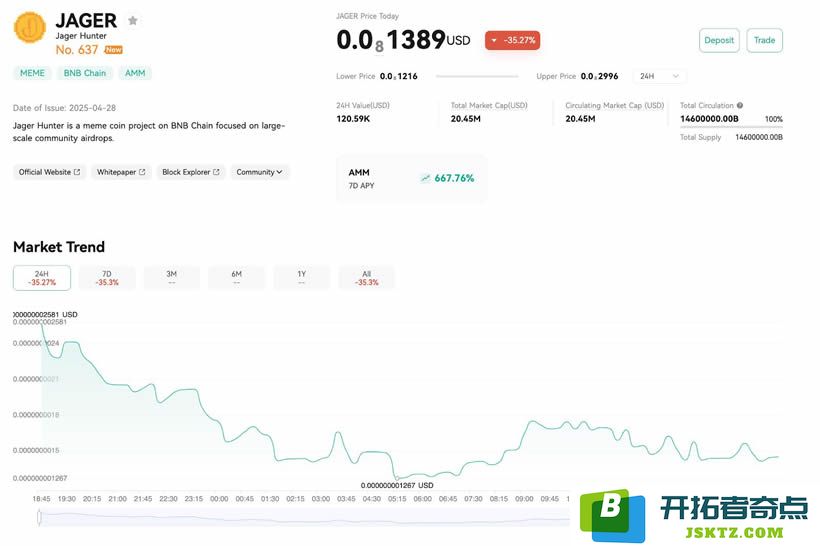820x546 pixels.
Task: Click the chart range navigator left handle
Action: pyautogui.click(x=39, y=517)
